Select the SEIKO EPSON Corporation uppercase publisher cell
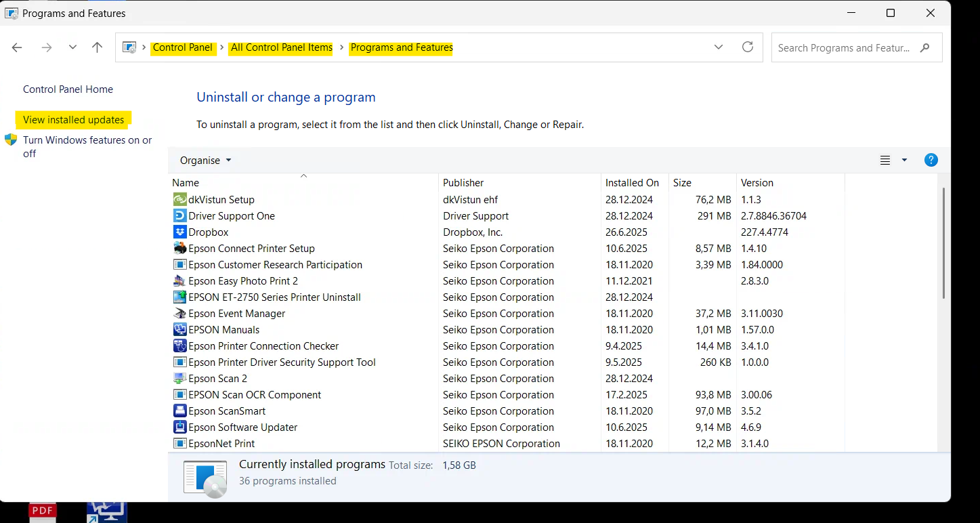Screen dimensions: 980x523 point(501,443)
